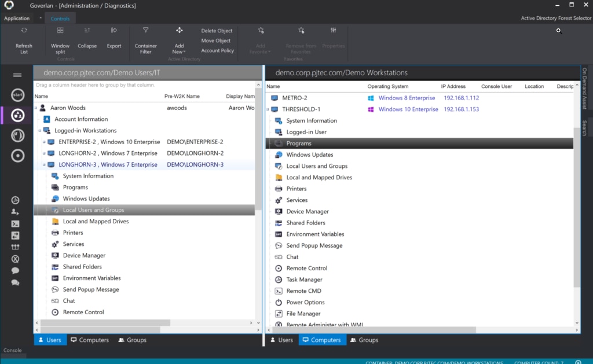Open the On Demand Assist side panel

coord(585,89)
